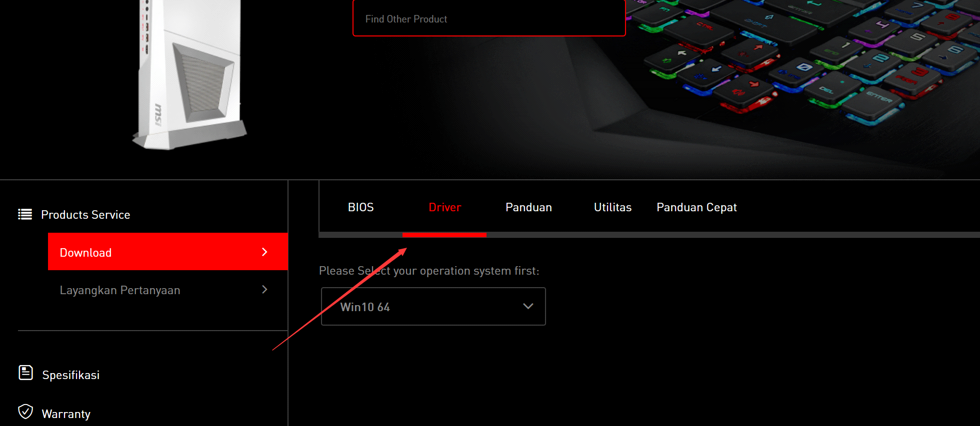Expand the Layangkan Pertanyaan menu entry

[167, 290]
